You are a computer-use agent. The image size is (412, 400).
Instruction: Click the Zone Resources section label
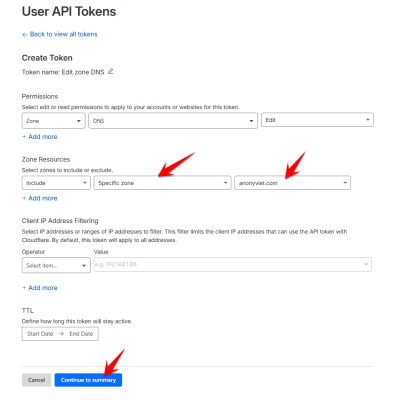46,159
